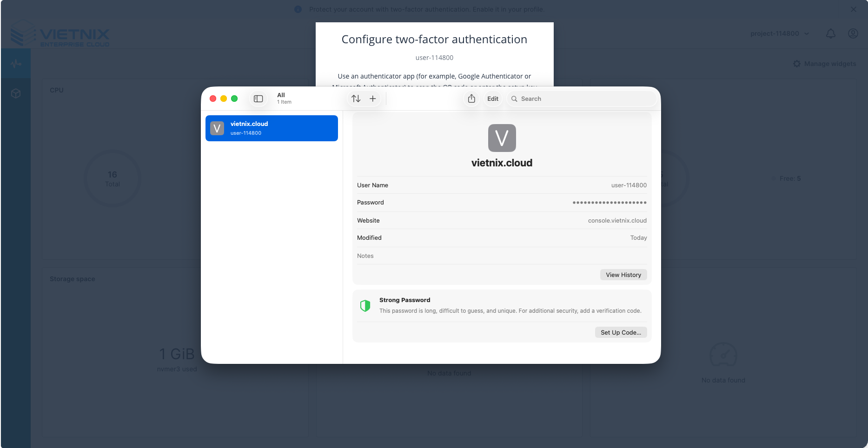Open notifications with the bell icon

pos(831,33)
